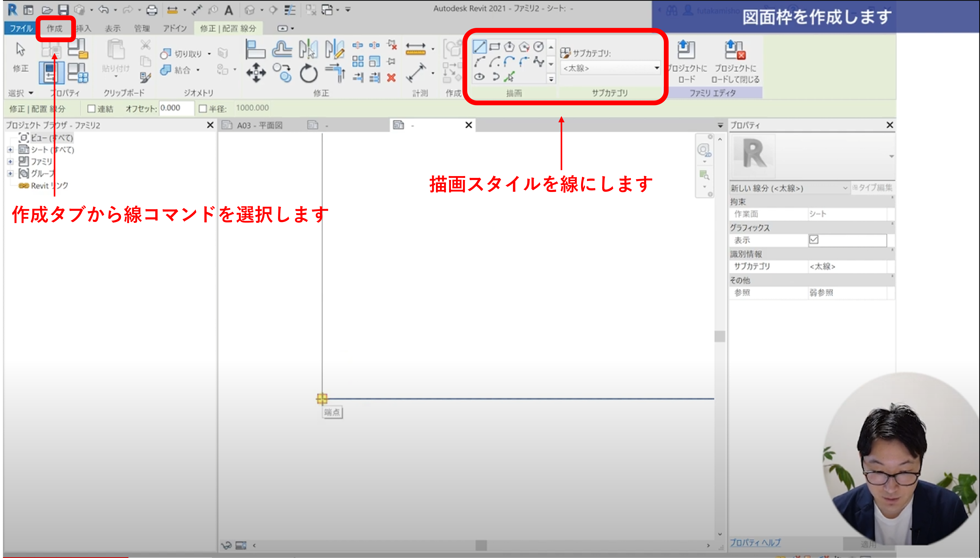Select the Line draw tool
The width and height of the screenshot is (980, 558).
click(479, 47)
